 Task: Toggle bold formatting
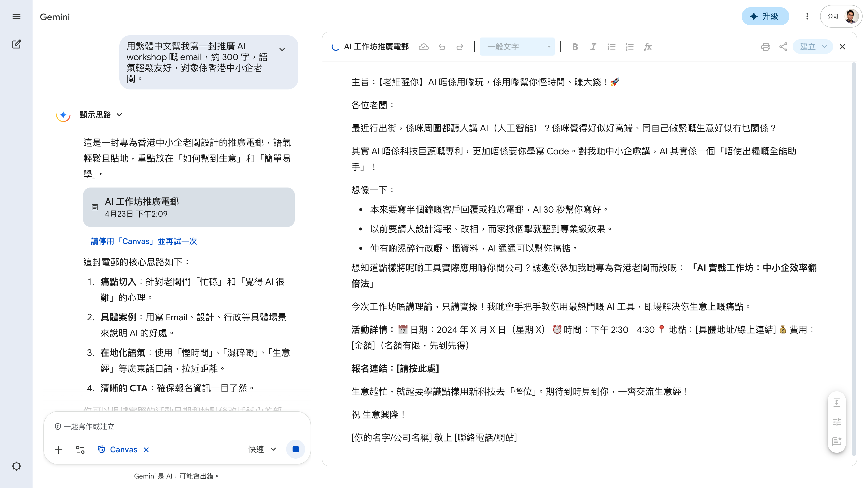click(x=575, y=47)
